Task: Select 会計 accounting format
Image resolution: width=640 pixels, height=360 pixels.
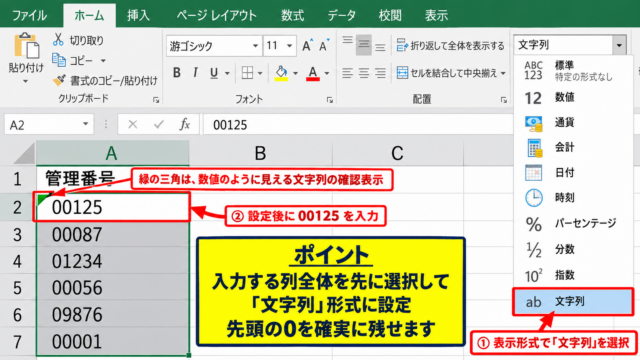Action: [573, 148]
